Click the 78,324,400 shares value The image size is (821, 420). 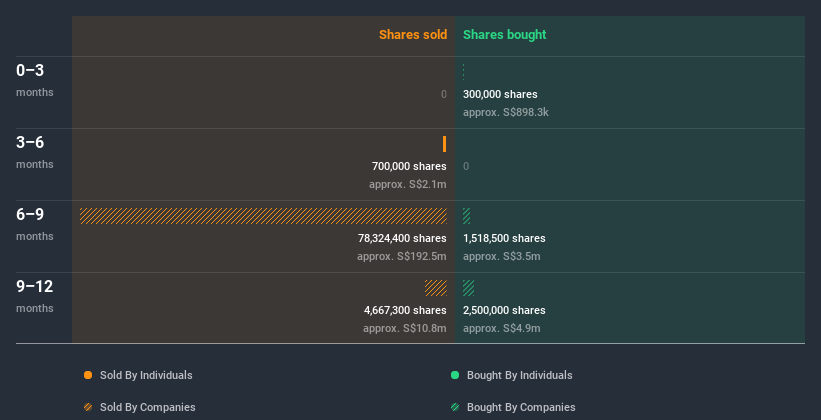tap(402, 238)
